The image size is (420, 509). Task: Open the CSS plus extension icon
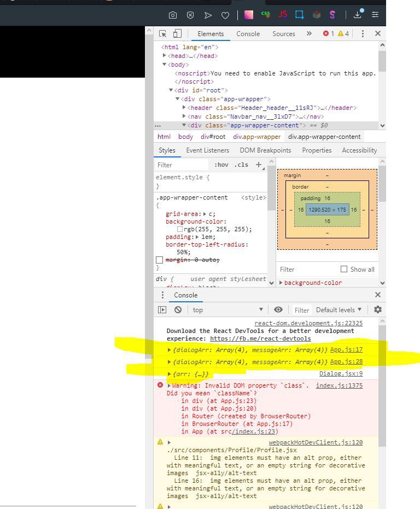(266, 15)
